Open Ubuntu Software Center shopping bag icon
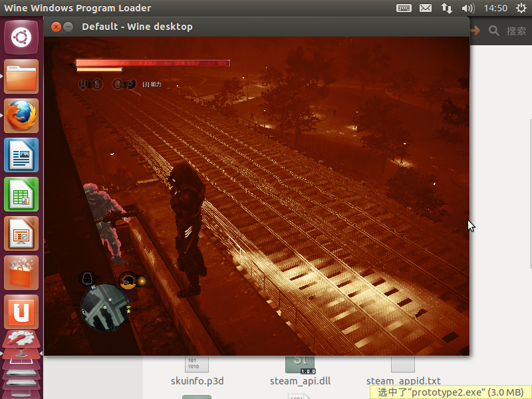Screen dimensions: 532x399 click(21, 273)
